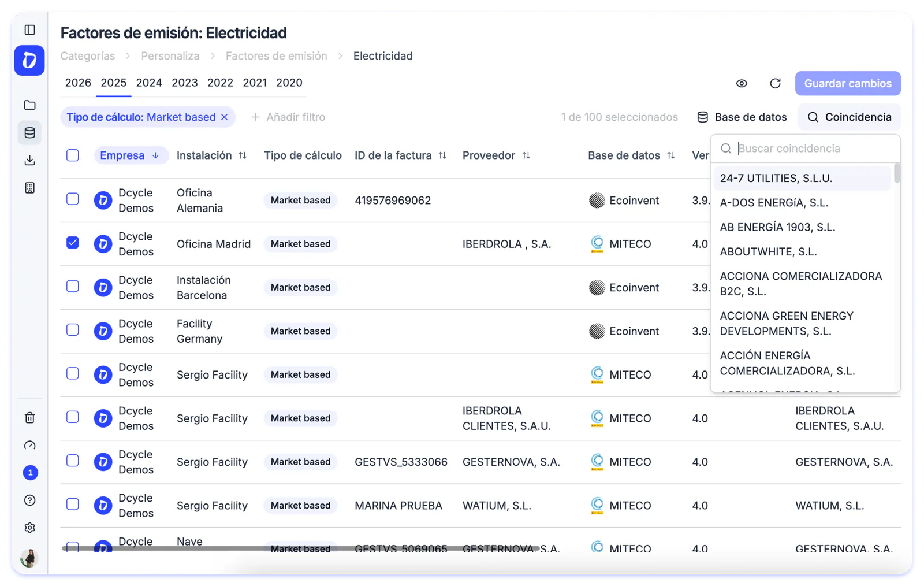Select 24-7 UTILITIES, S.L.U. from the list
The width and height of the screenshot is (924, 586).
pos(802,179)
